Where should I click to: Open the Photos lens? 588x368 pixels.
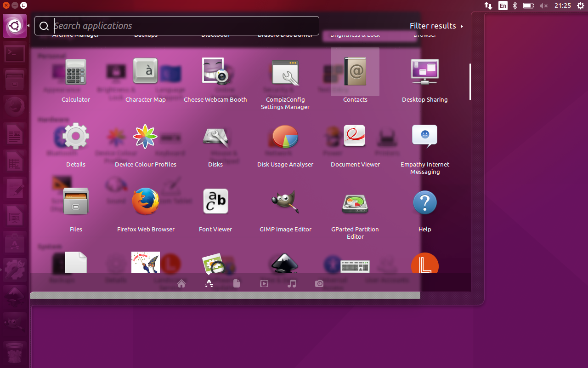(x=319, y=283)
